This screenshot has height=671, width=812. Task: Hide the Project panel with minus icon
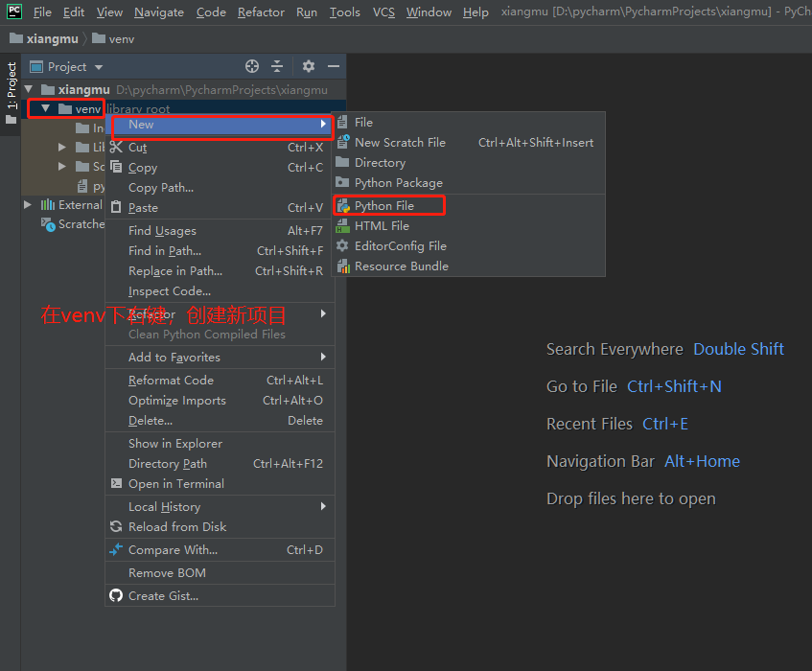[x=334, y=66]
